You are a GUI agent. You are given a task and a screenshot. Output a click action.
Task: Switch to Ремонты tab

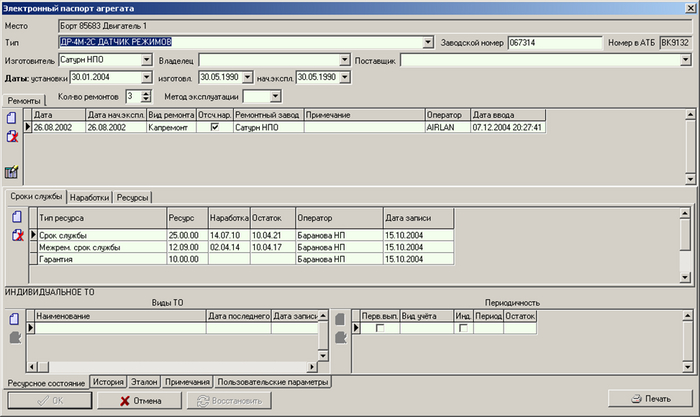[24, 101]
